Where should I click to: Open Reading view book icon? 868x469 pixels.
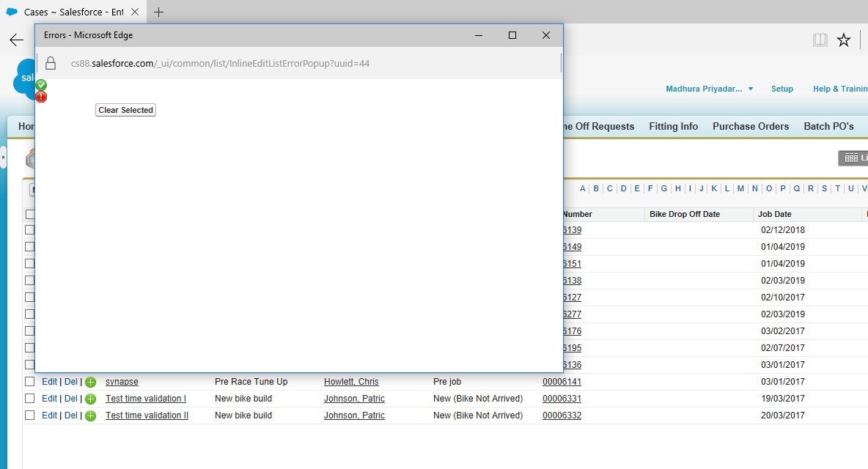pos(820,40)
